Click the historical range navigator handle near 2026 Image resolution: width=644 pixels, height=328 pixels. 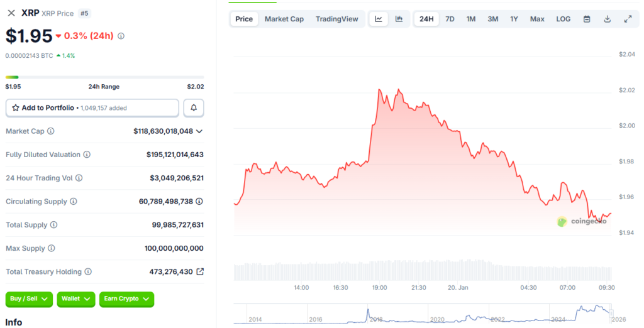click(611, 314)
